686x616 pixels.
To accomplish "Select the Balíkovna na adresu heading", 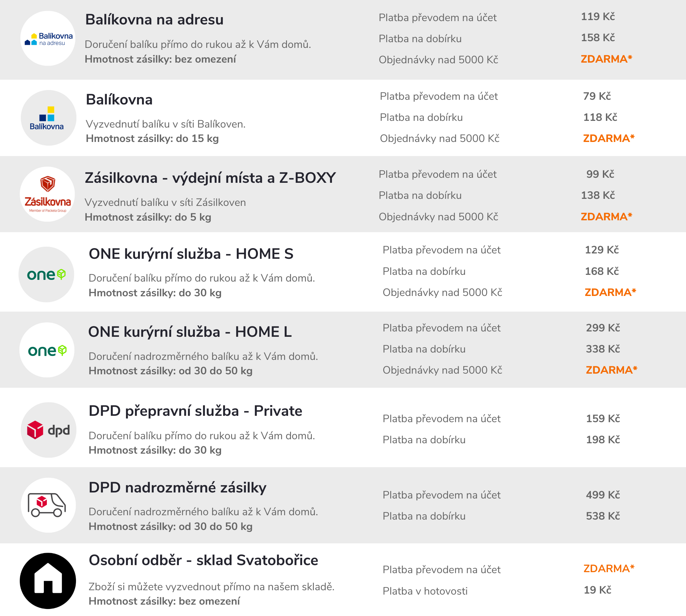I will [154, 20].
